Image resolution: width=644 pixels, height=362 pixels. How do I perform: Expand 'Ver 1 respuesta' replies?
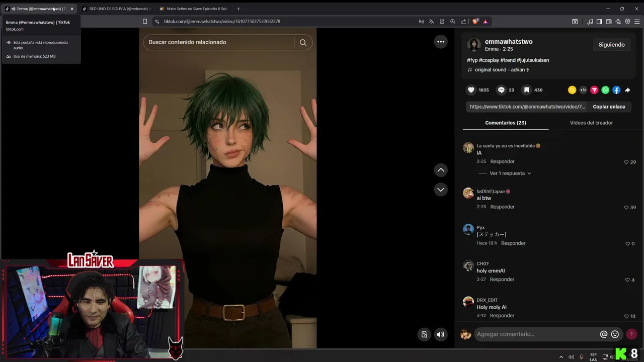[510, 173]
